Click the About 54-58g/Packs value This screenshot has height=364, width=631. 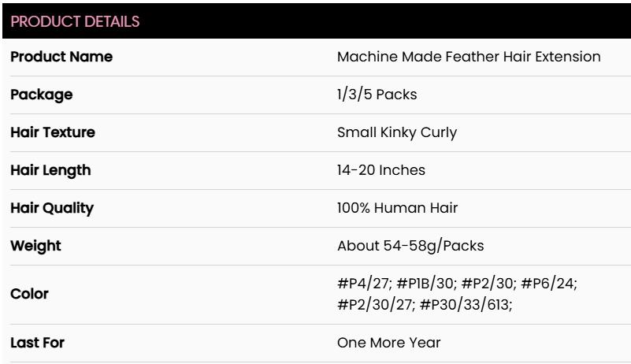tap(399, 246)
